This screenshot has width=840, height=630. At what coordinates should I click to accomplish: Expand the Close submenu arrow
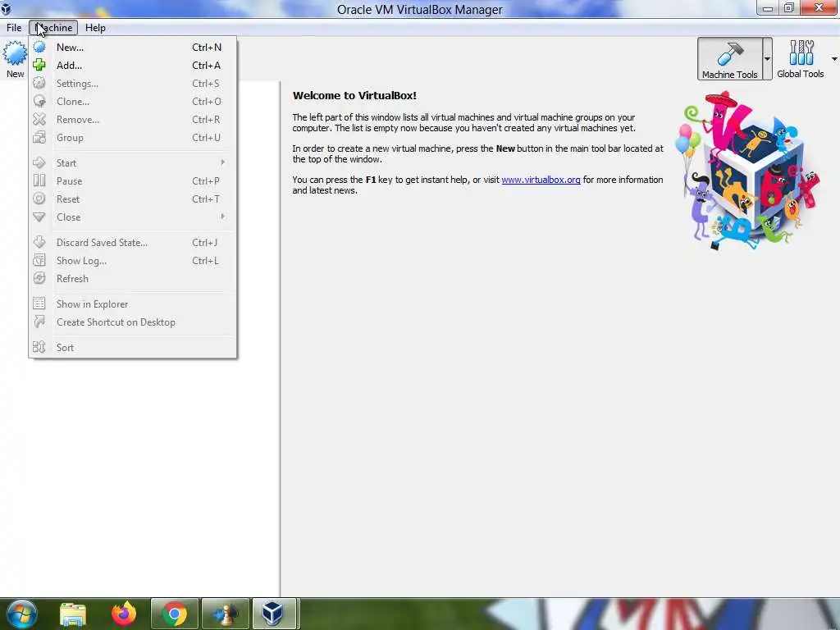coord(222,217)
